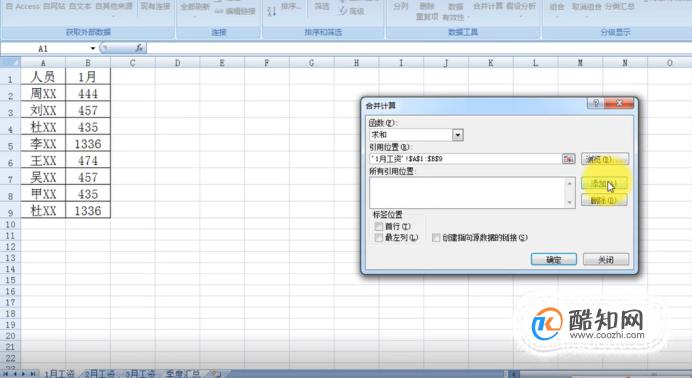Enable the 最左列 checkbox

pyautogui.click(x=378, y=238)
